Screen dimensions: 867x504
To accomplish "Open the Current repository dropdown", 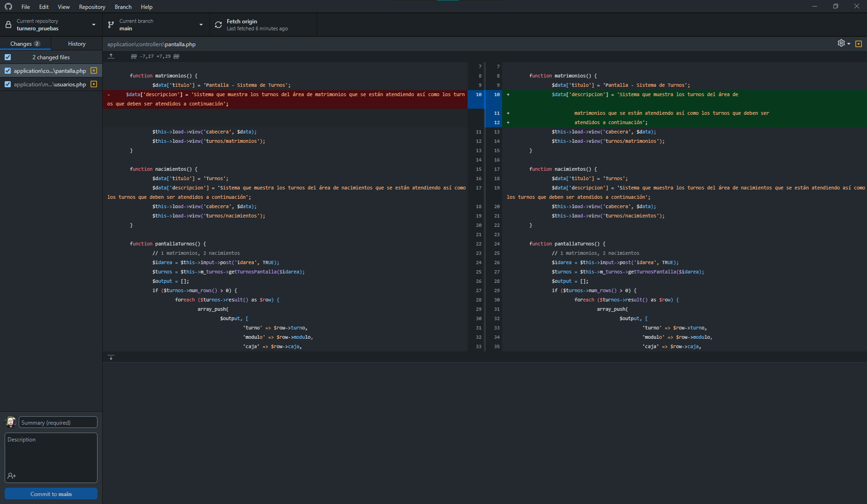I will [x=93, y=24].
